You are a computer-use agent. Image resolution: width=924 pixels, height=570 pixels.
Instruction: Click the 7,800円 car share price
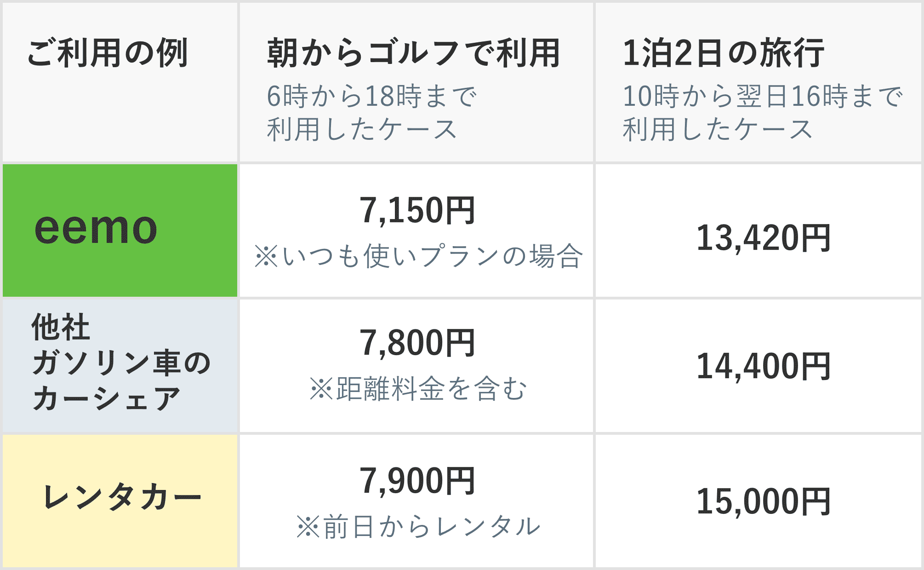pos(417,343)
